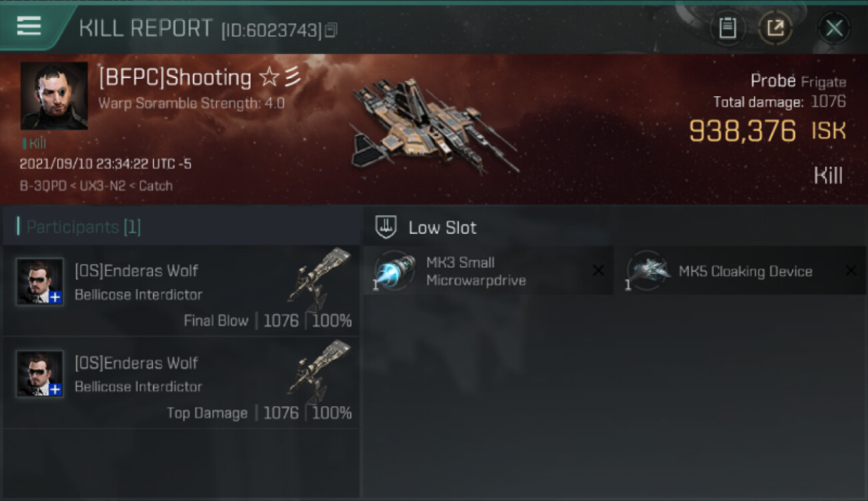View Top Damage Bellicose Interdictor ship icon
Screen dimensions: 868x501
click(x=319, y=371)
